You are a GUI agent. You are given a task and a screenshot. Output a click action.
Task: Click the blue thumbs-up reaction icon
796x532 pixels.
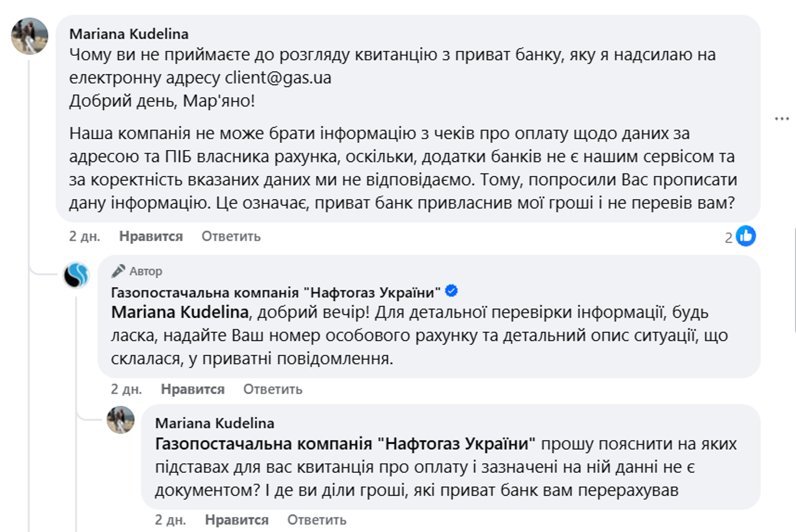click(x=745, y=236)
